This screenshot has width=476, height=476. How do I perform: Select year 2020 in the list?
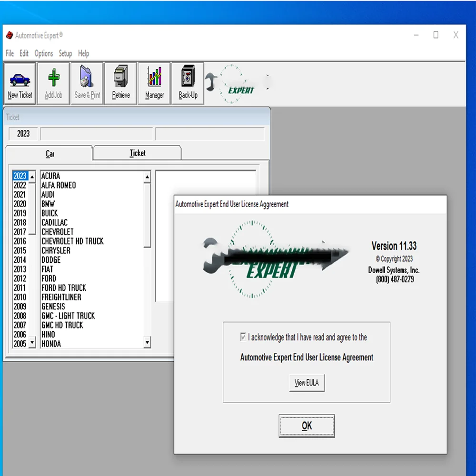(20, 204)
